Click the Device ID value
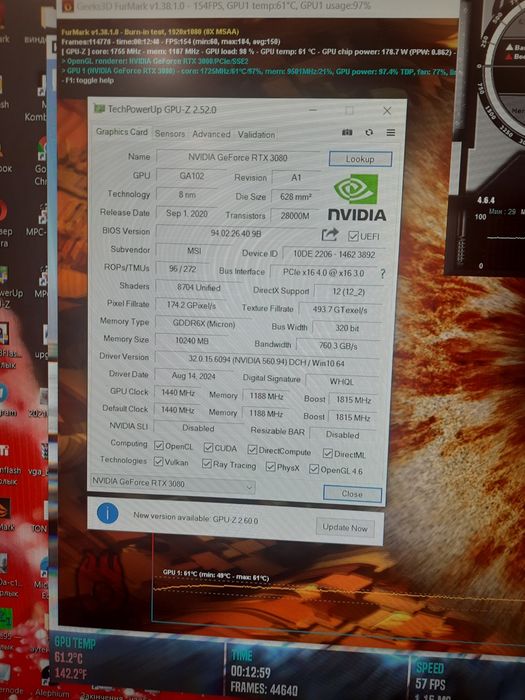Image resolution: width=525 pixels, height=700 pixels. click(334, 254)
